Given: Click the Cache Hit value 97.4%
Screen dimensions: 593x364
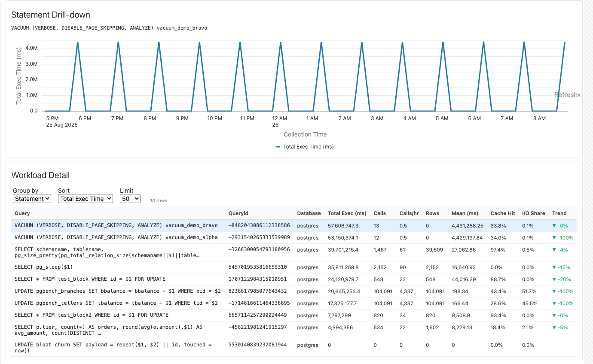Looking at the screenshot, I should (498, 249).
